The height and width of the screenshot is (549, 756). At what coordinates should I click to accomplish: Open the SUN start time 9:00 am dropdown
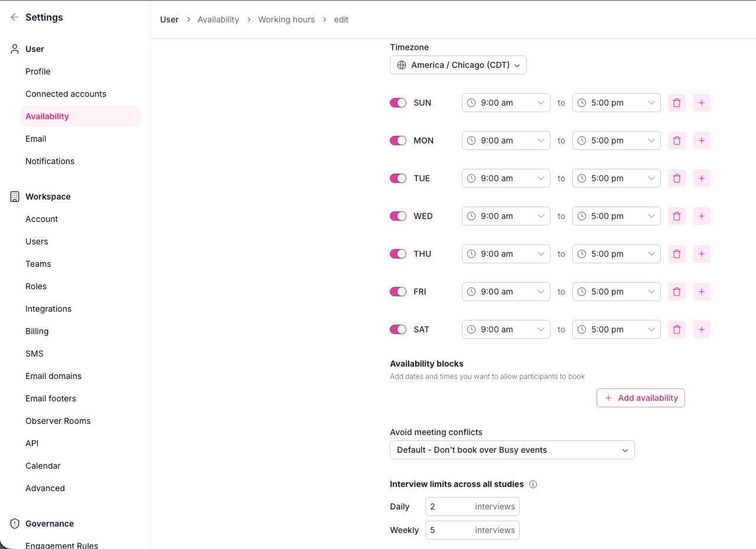point(506,103)
